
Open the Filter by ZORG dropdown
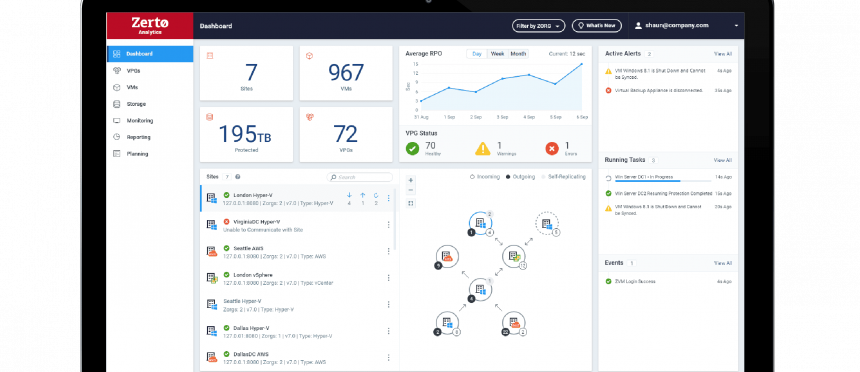[538, 26]
